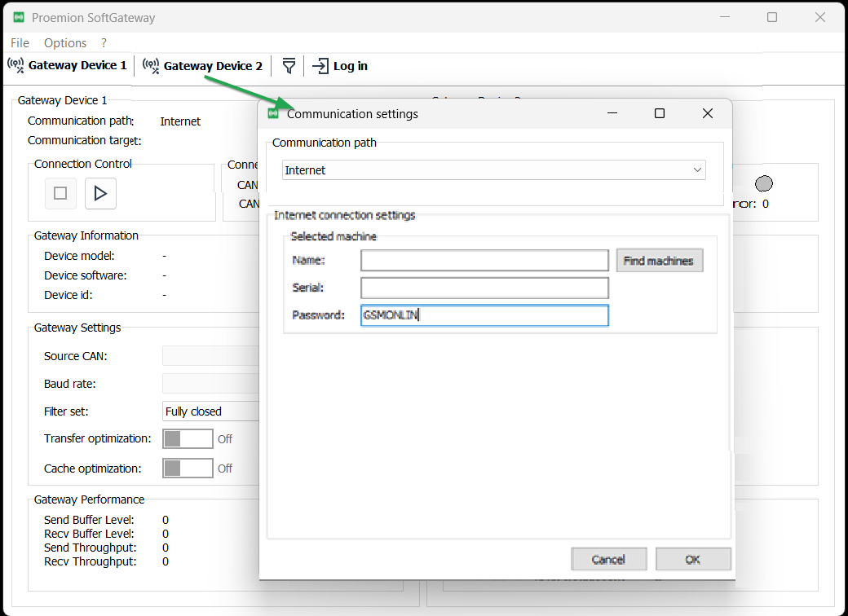The height and width of the screenshot is (616, 848).
Task: Select the Password field containing GSMONLIN
Action: click(484, 315)
